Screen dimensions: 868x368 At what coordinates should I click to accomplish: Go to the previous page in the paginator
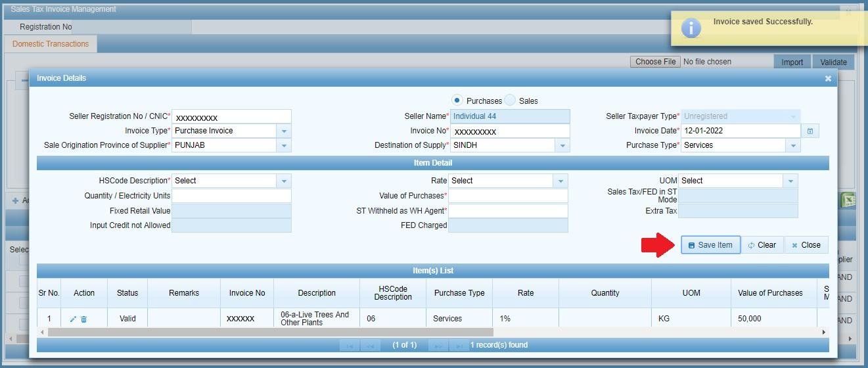pyautogui.click(x=371, y=346)
